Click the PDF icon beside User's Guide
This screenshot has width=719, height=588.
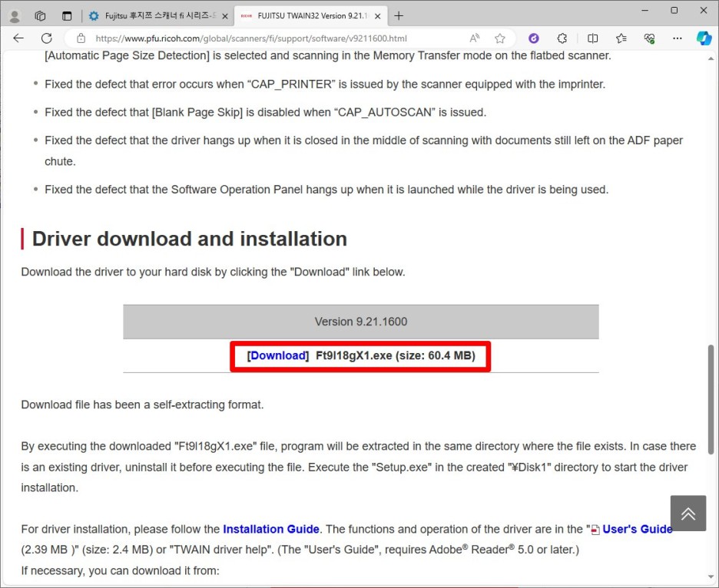[x=595, y=530]
